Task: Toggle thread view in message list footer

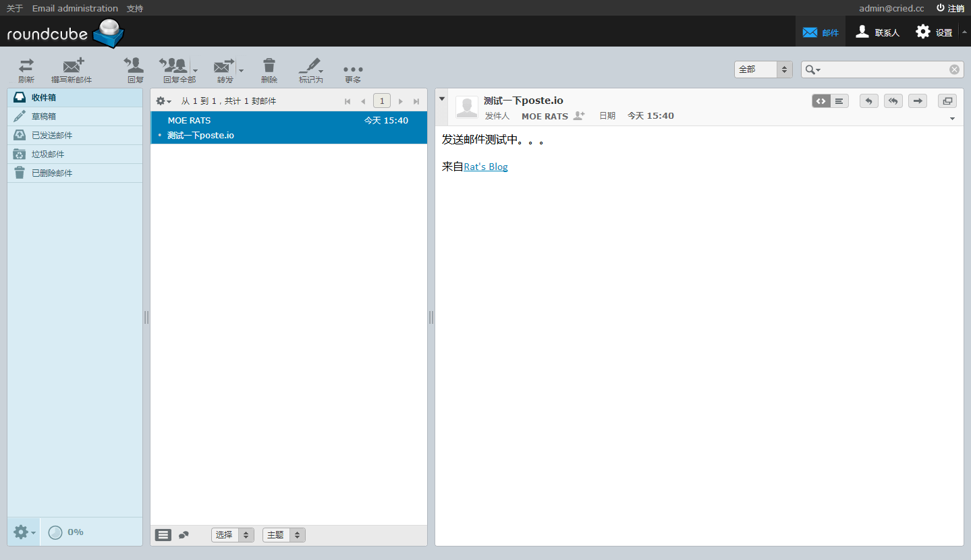Action: coord(184,535)
